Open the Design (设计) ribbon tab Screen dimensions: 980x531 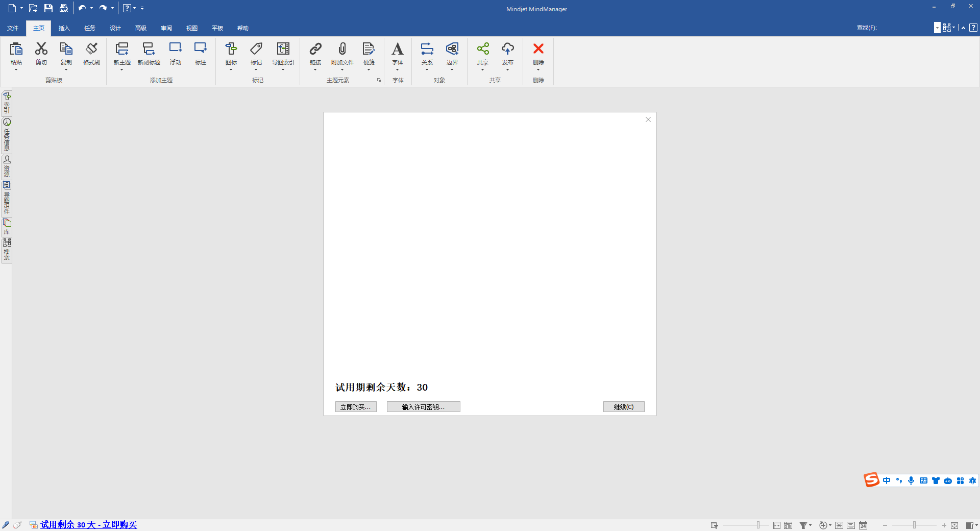point(115,28)
